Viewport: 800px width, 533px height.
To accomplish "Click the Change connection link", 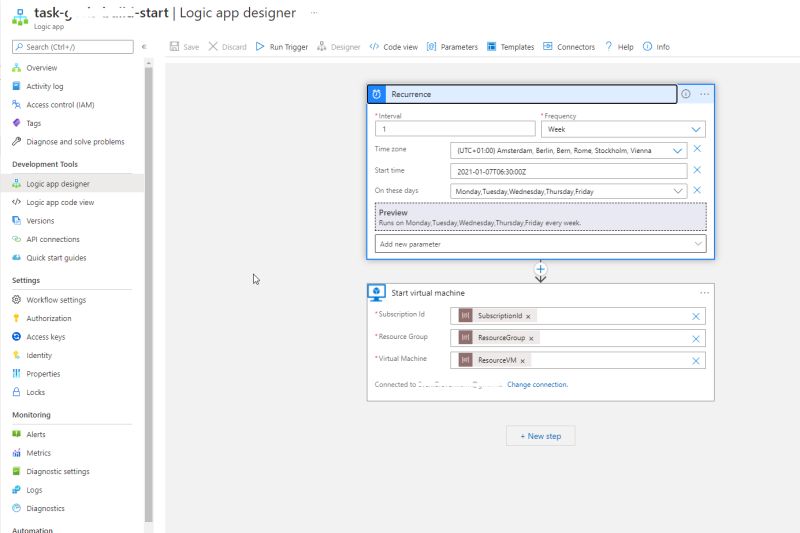I will coord(537,385).
